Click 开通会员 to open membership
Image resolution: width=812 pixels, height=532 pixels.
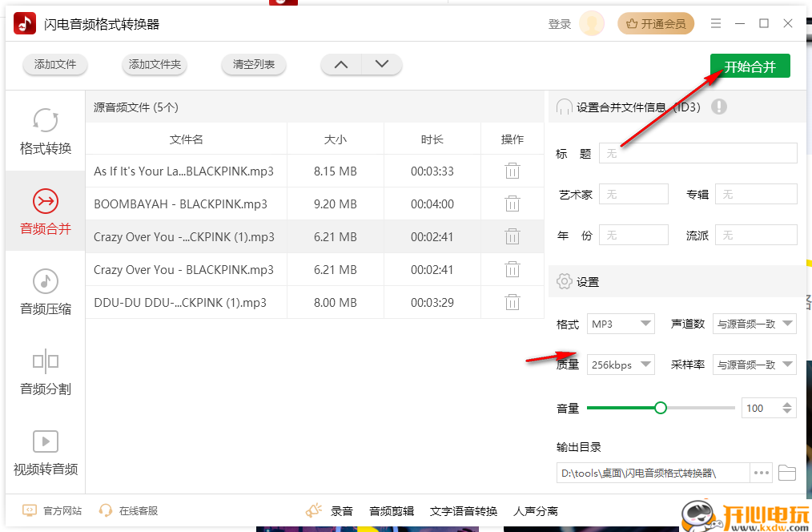[x=656, y=24]
